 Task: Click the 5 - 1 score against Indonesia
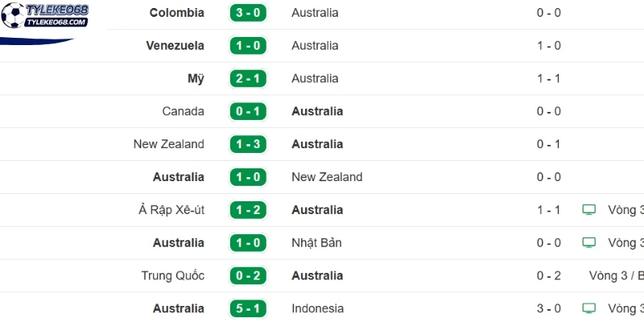[x=248, y=308]
